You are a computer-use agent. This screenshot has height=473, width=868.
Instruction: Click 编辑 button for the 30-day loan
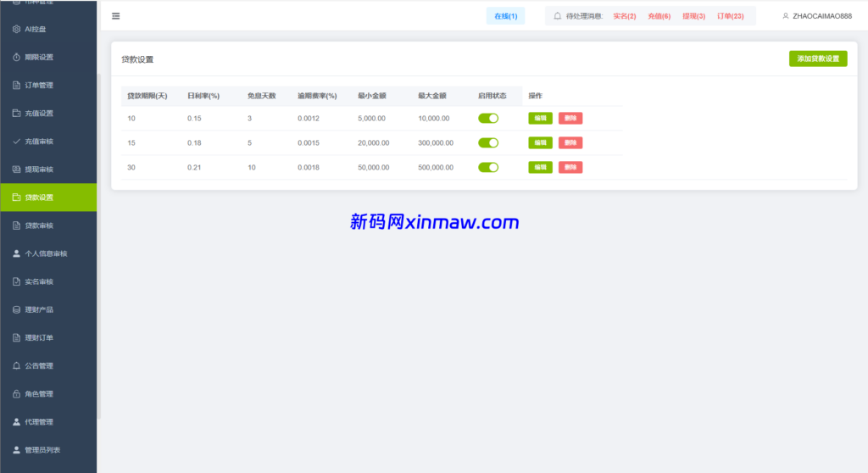coord(540,167)
